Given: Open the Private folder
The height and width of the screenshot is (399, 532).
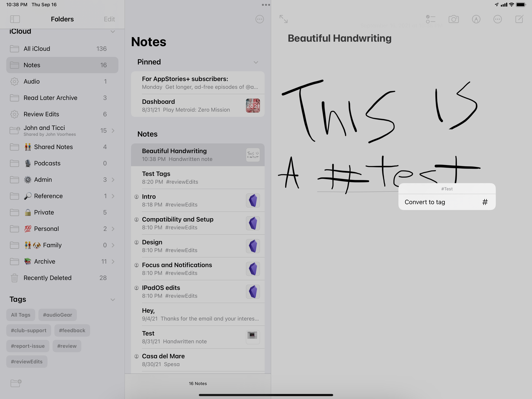Looking at the screenshot, I should tap(62, 212).
